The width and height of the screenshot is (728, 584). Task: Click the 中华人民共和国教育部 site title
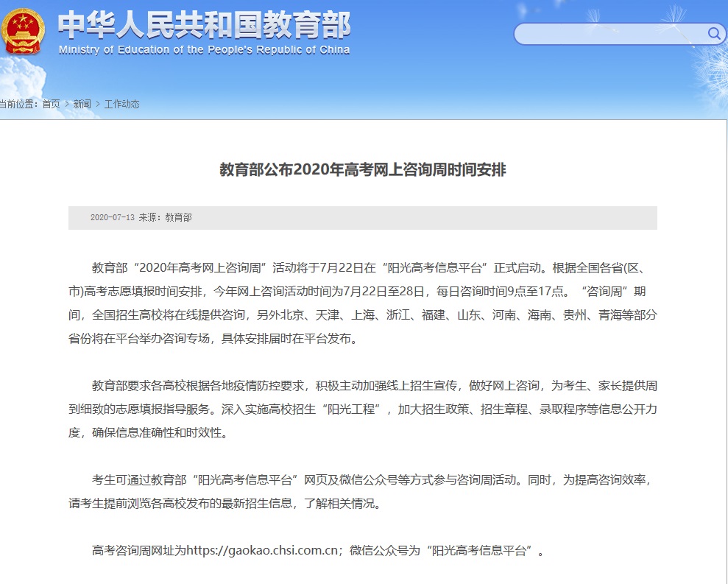[204, 25]
